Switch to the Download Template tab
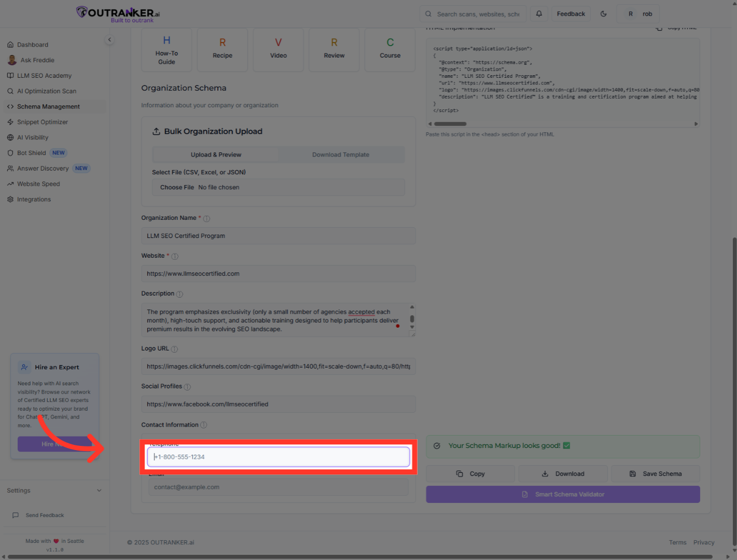The width and height of the screenshot is (737, 560). (x=341, y=154)
